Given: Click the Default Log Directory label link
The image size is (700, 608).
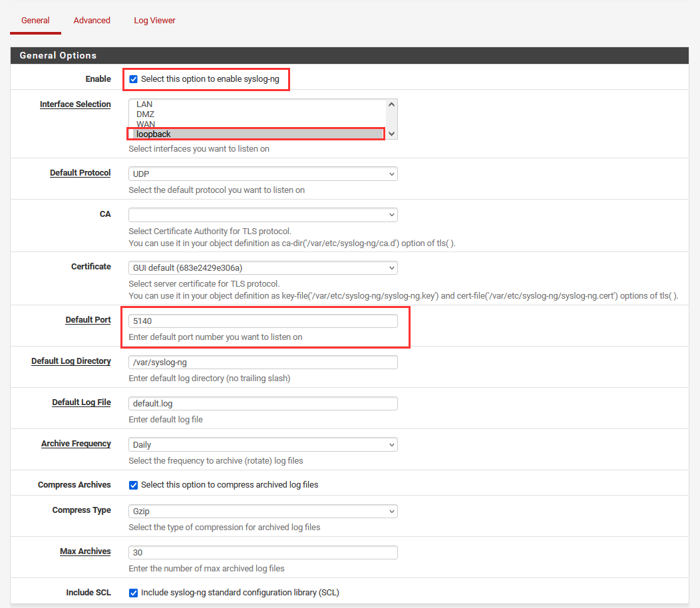Looking at the screenshot, I should tap(71, 361).
